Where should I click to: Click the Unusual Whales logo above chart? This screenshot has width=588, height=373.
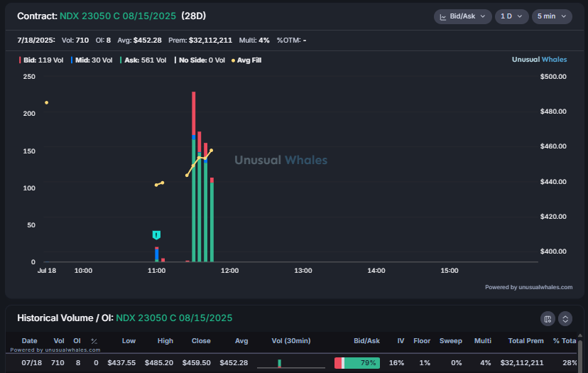pyautogui.click(x=539, y=59)
